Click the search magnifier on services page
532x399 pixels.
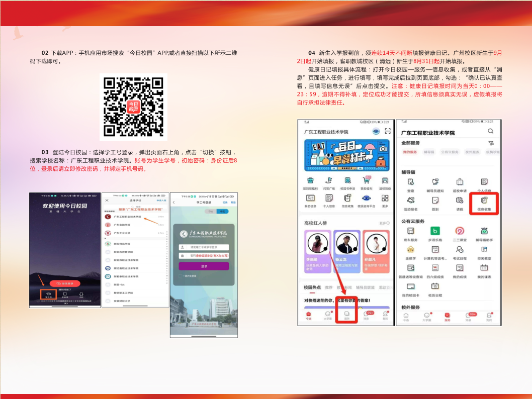tap(490, 131)
